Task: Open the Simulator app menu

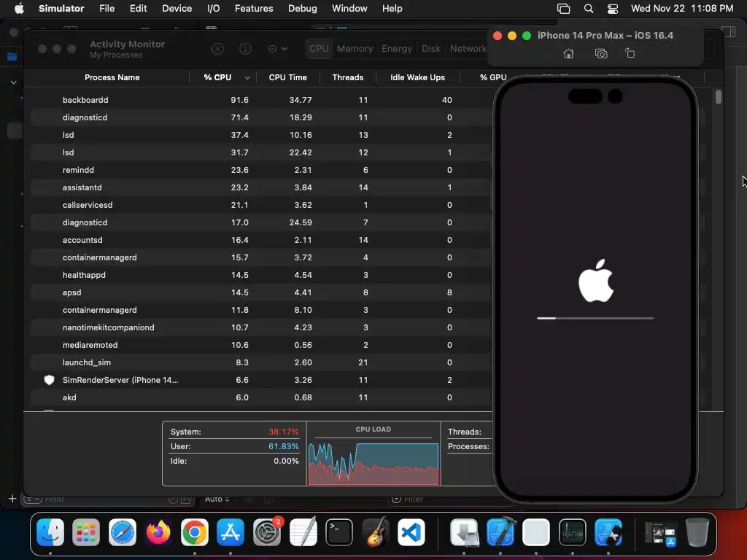Action: click(61, 9)
